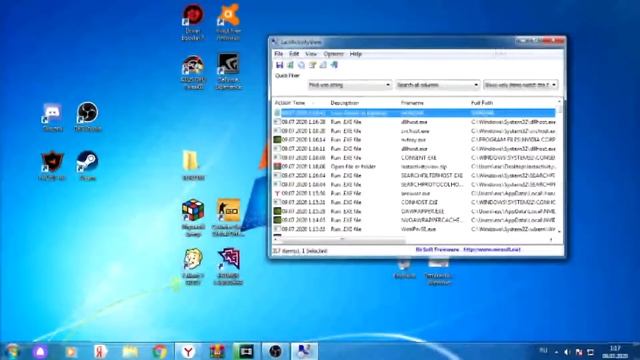
Task: Click the fifth toolbar icon in LastActivityView
Action: 323,65
